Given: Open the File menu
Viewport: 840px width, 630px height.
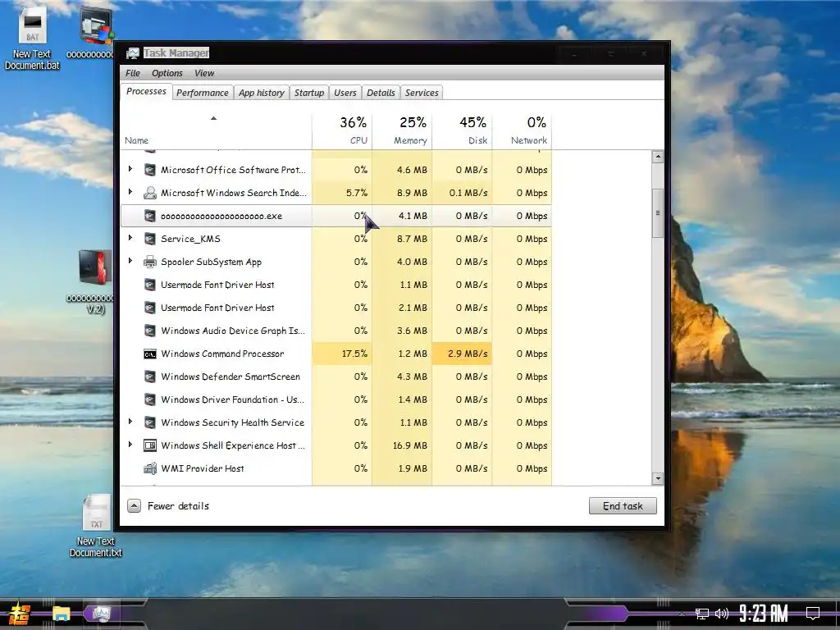Looking at the screenshot, I should [132, 73].
